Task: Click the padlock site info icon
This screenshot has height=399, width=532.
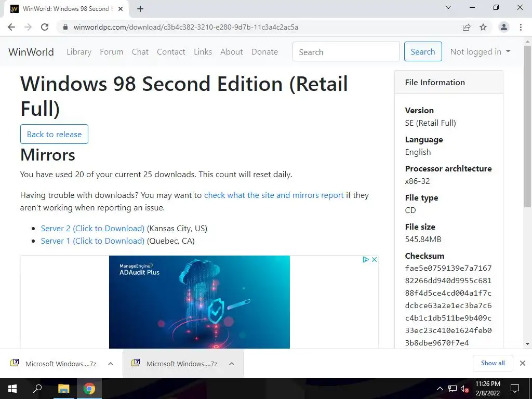Action: click(x=65, y=27)
